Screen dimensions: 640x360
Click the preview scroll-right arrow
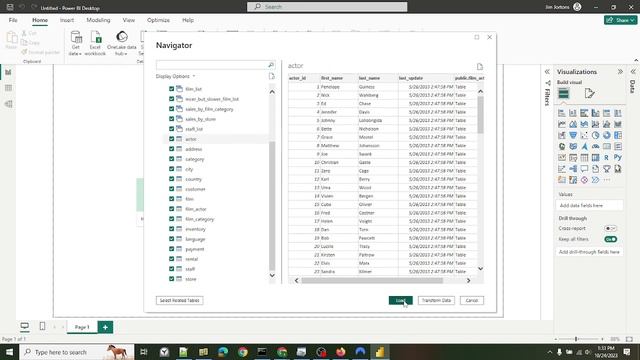pos(469,280)
